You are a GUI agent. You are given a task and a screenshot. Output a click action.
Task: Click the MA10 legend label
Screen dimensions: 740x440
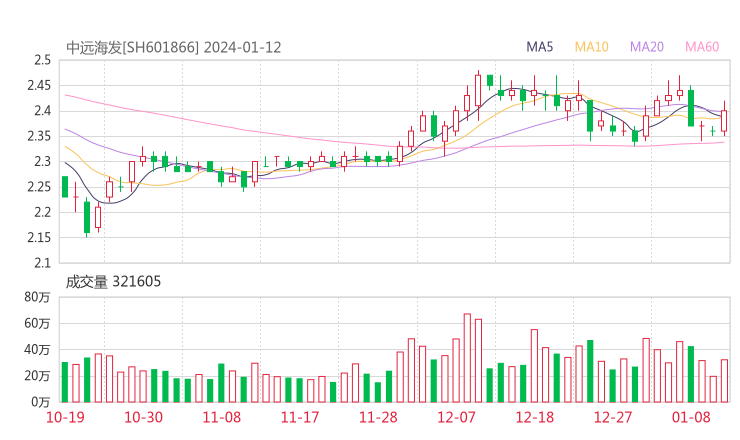pos(591,47)
